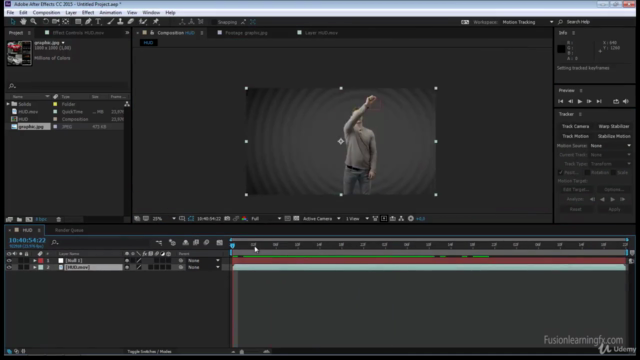Open the magnification ratio 25% dropdown

[164, 219]
